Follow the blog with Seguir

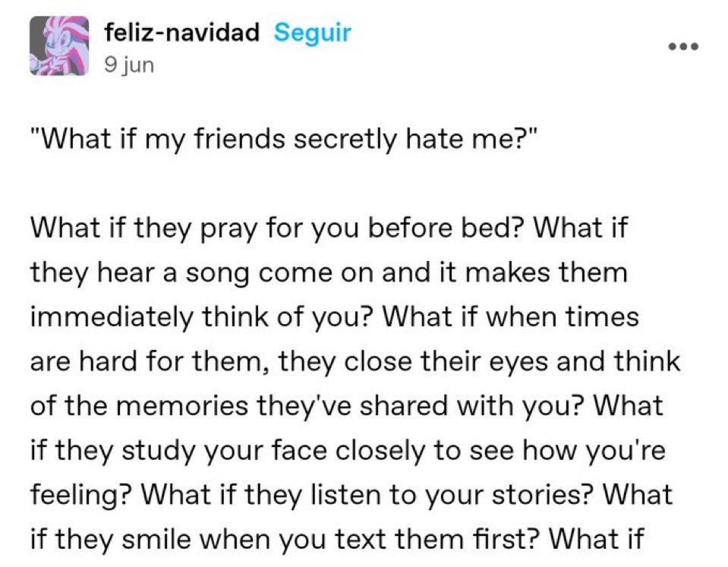(312, 33)
